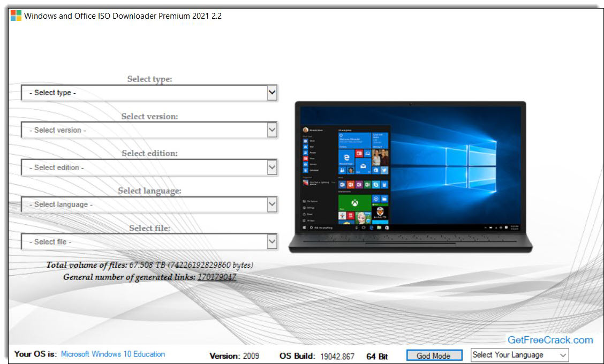Click the OS Build value 19042.867
Screen dimensions: 604x364
(337, 357)
